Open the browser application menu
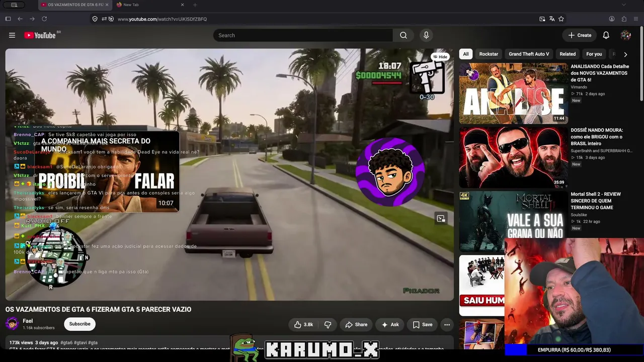This screenshot has height=362, width=644. coord(636,19)
